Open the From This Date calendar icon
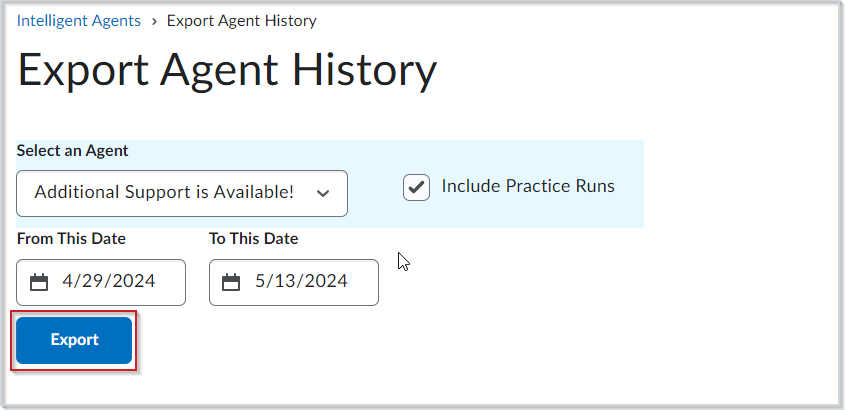The width and height of the screenshot is (845, 410). point(39,282)
